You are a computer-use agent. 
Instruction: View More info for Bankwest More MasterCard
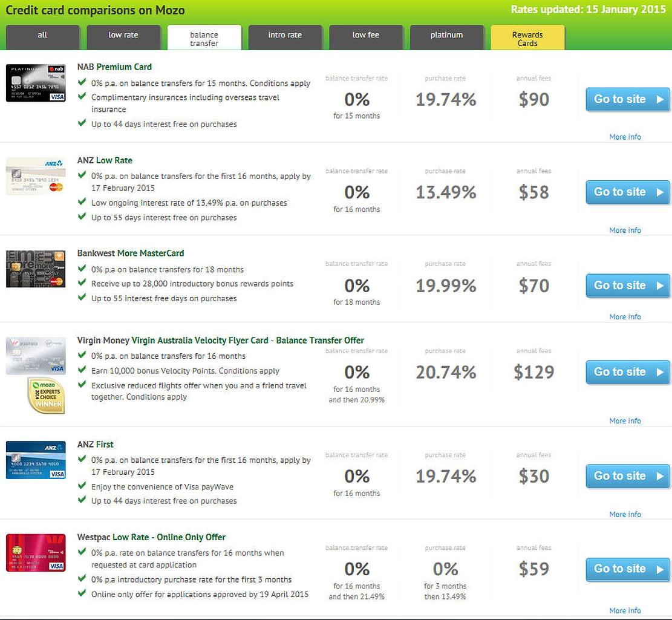coord(625,316)
